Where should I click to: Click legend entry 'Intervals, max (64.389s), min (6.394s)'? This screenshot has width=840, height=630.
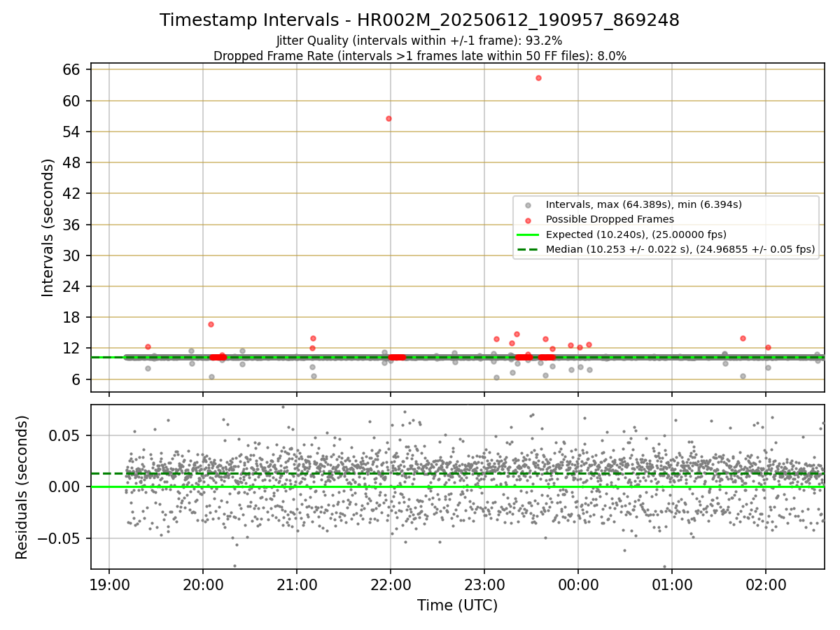[643, 204]
